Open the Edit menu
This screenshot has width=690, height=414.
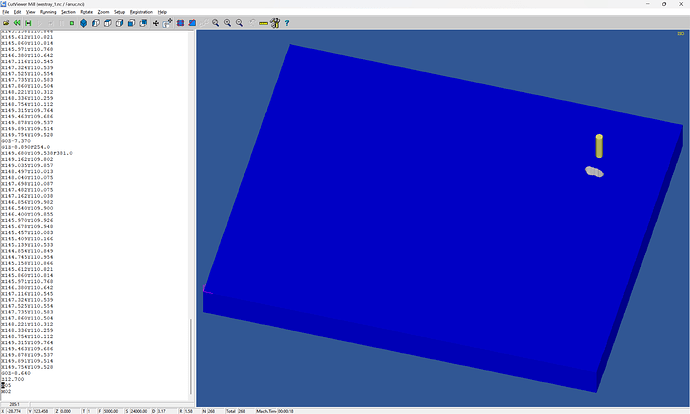pyautogui.click(x=17, y=12)
